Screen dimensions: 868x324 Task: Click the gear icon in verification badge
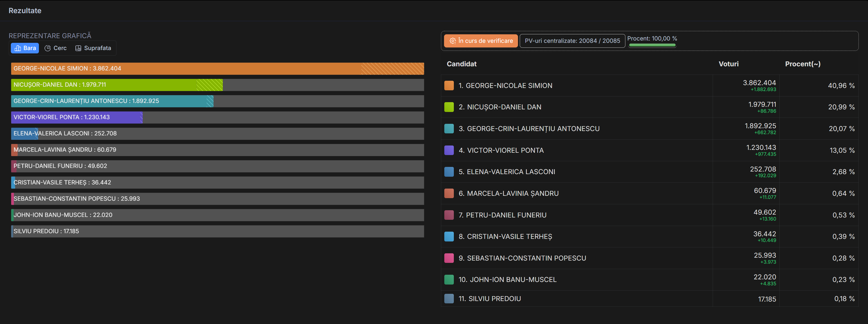[x=453, y=41]
